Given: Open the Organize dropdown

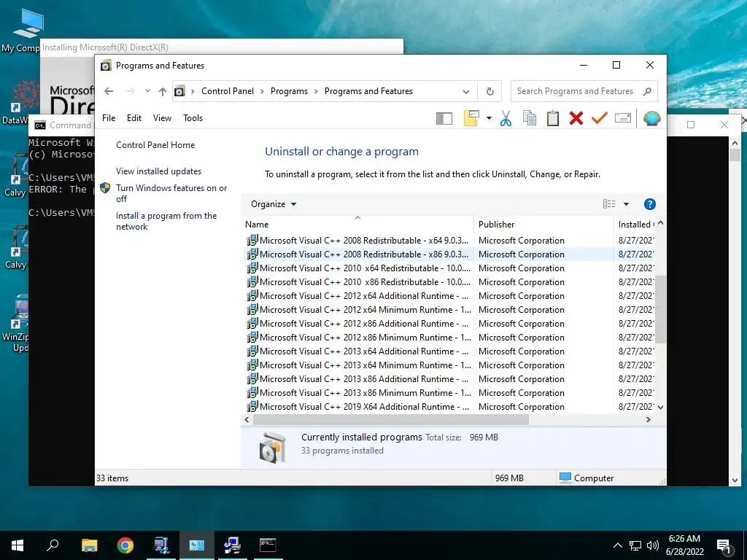Looking at the screenshot, I should click(x=274, y=204).
